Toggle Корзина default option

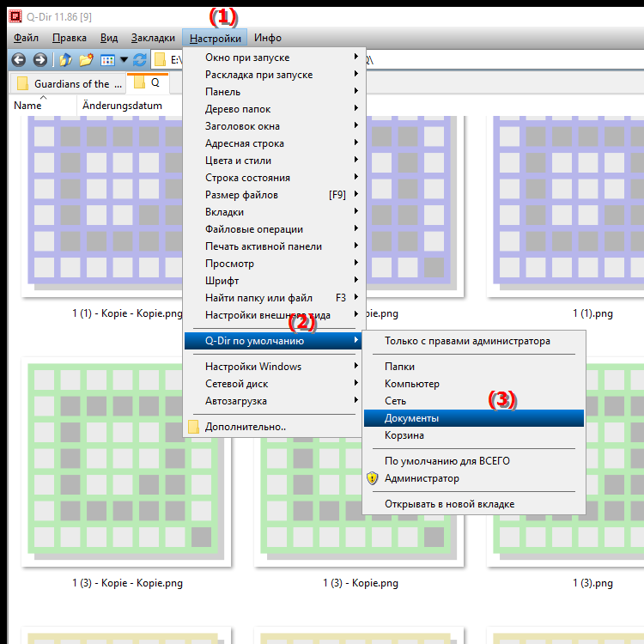click(473, 435)
